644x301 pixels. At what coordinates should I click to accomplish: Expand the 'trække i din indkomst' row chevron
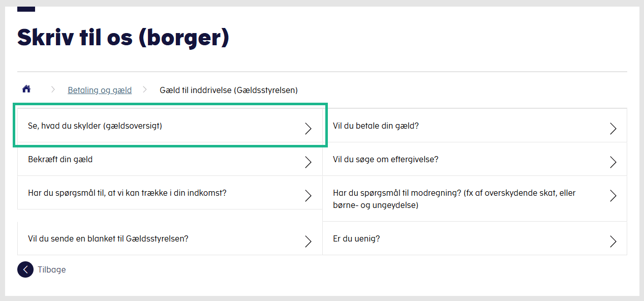point(308,196)
